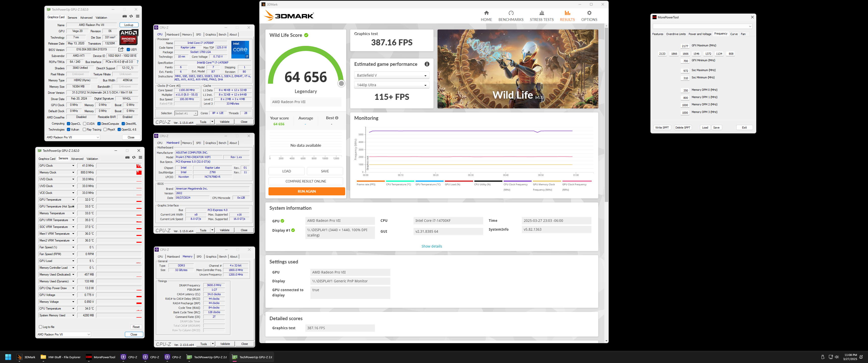This screenshot has width=868, height=363.
Task: Click Write SPPT in MorePowerTool
Action: point(662,128)
